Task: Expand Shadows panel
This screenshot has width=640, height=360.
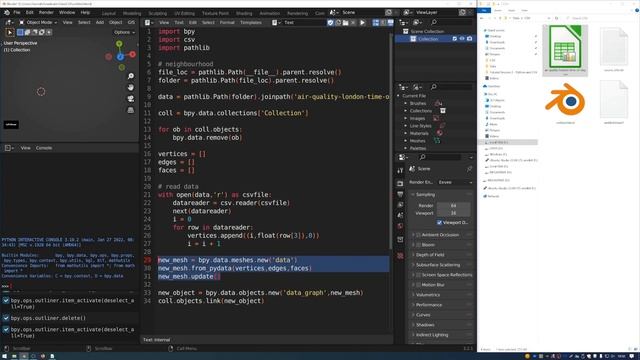Action: tap(424, 325)
